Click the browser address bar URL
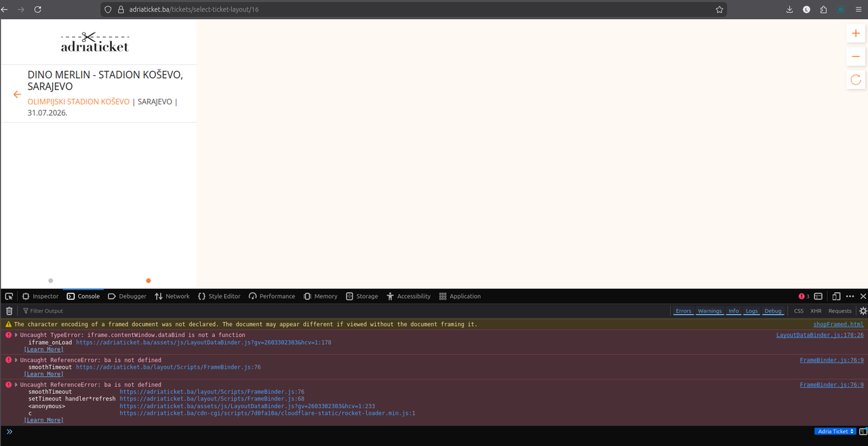The width and height of the screenshot is (868, 446). click(194, 9)
